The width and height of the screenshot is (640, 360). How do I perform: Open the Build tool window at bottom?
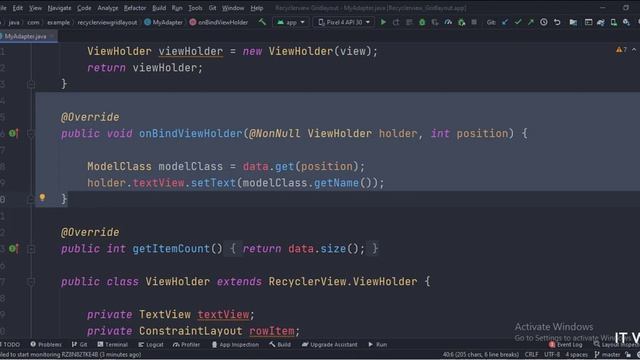point(280,344)
